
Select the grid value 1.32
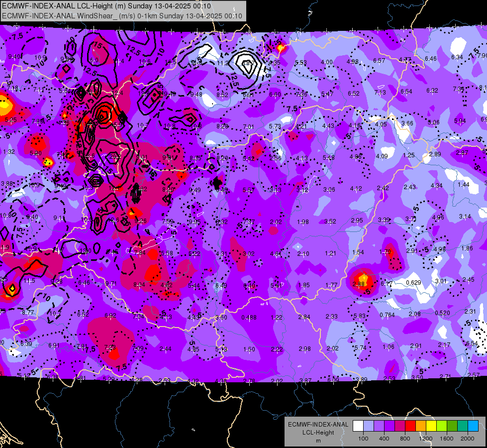pyautogui.click(x=8, y=152)
